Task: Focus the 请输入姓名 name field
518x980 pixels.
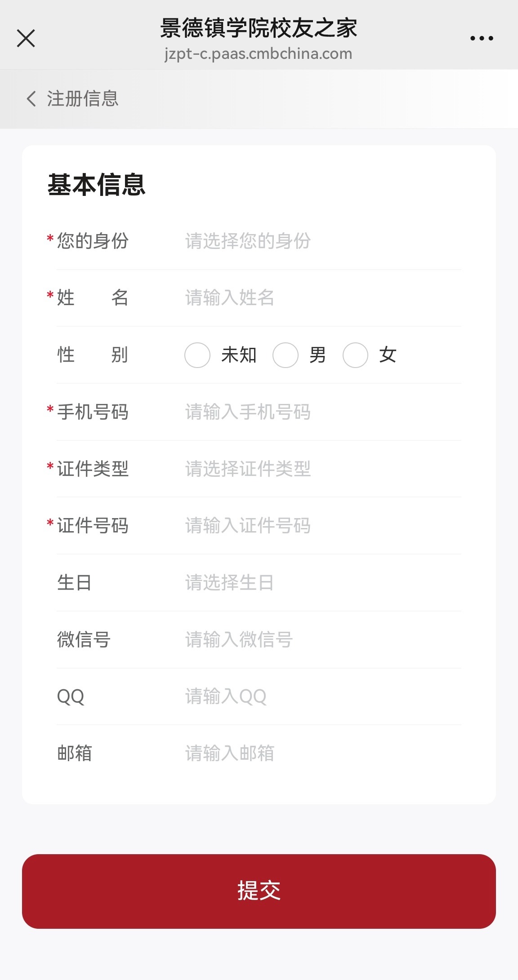Action: [x=315, y=297]
